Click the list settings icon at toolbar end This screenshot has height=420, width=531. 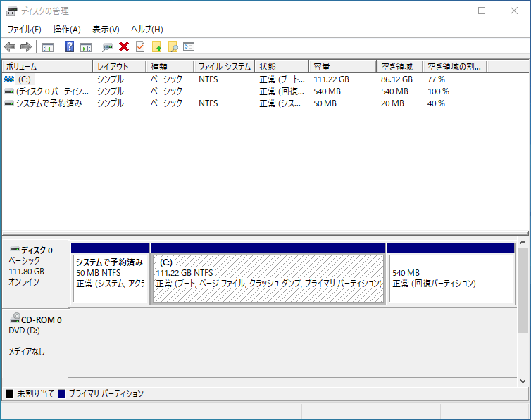tap(189, 46)
